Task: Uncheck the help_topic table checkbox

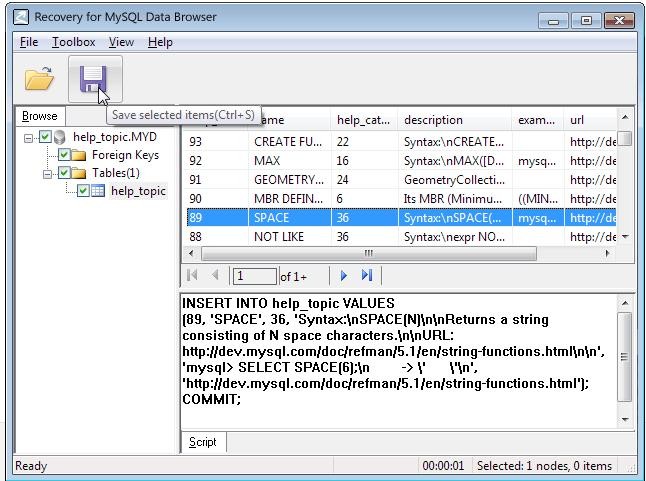Action: tap(83, 191)
